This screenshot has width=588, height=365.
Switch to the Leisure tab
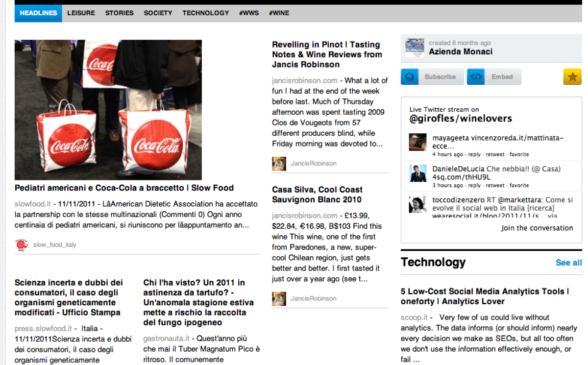click(x=81, y=13)
